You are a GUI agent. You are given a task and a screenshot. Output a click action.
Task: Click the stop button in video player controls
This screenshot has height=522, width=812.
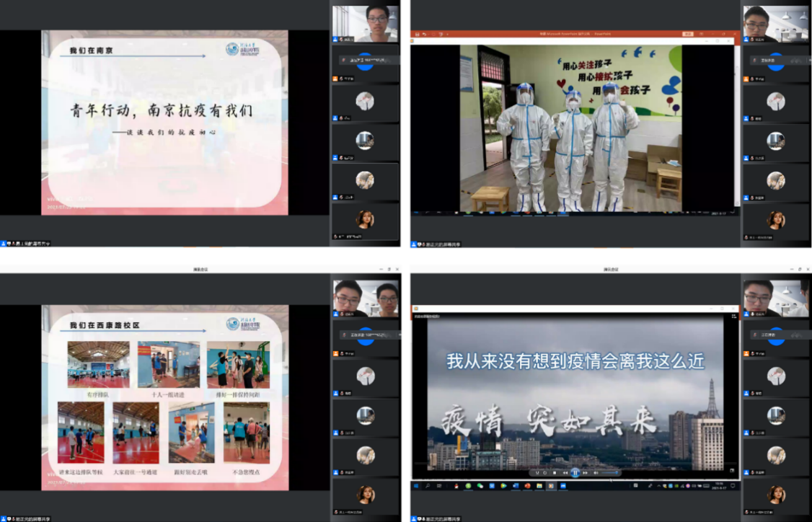click(555, 473)
